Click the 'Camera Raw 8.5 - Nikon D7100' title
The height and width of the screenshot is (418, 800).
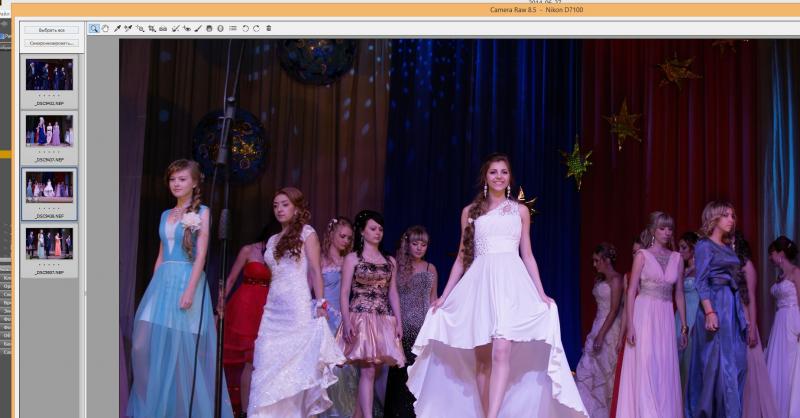pyautogui.click(x=536, y=10)
